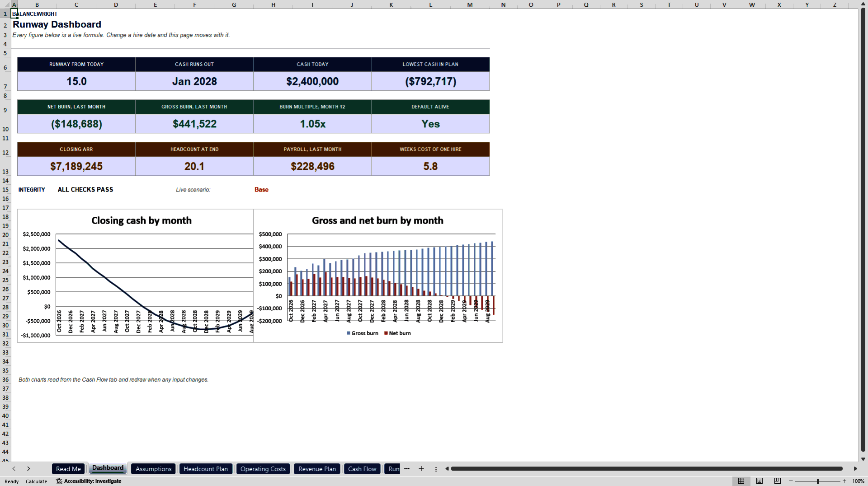
Task: Select the ($792,717) lowest cash cell
Action: (x=430, y=81)
